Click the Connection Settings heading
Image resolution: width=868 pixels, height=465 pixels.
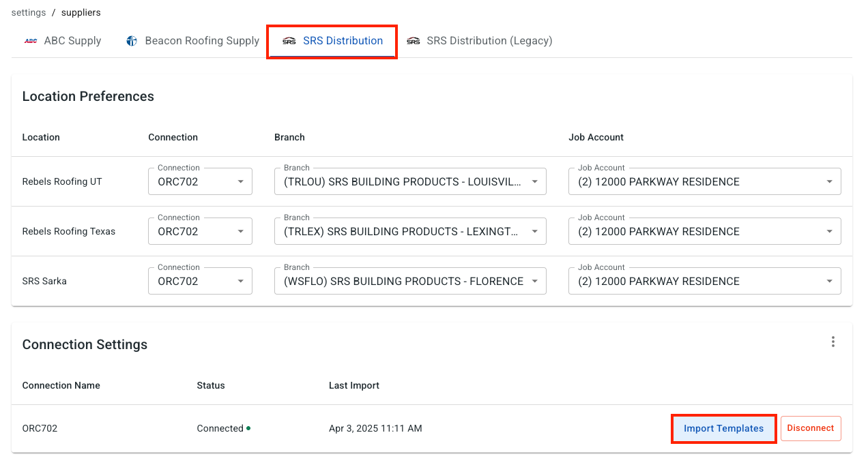coord(85,344)
